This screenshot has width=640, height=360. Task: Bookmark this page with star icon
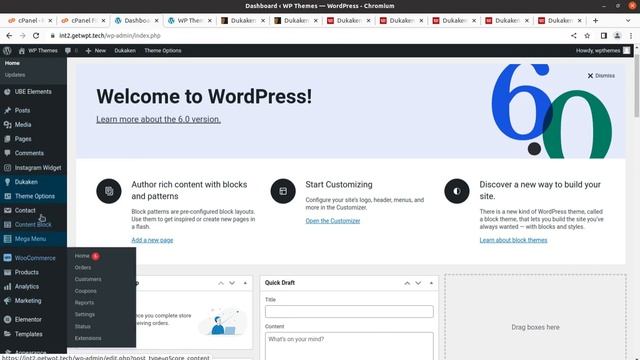[587, 36]
